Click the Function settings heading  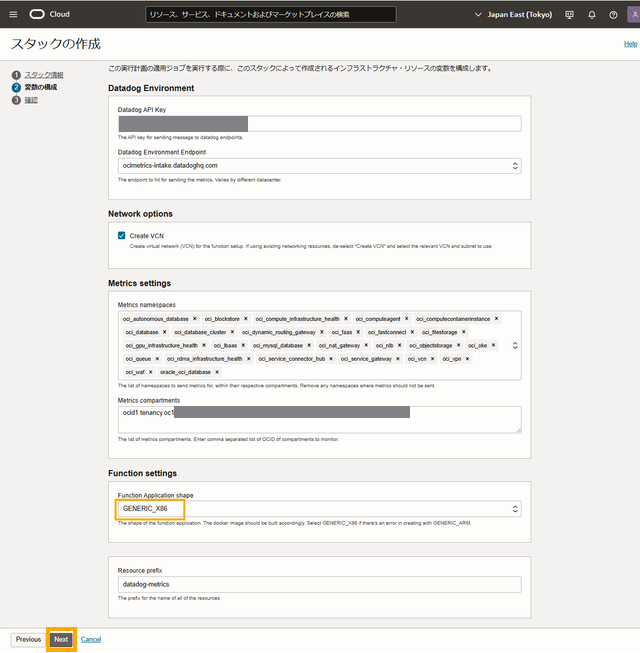142,474
